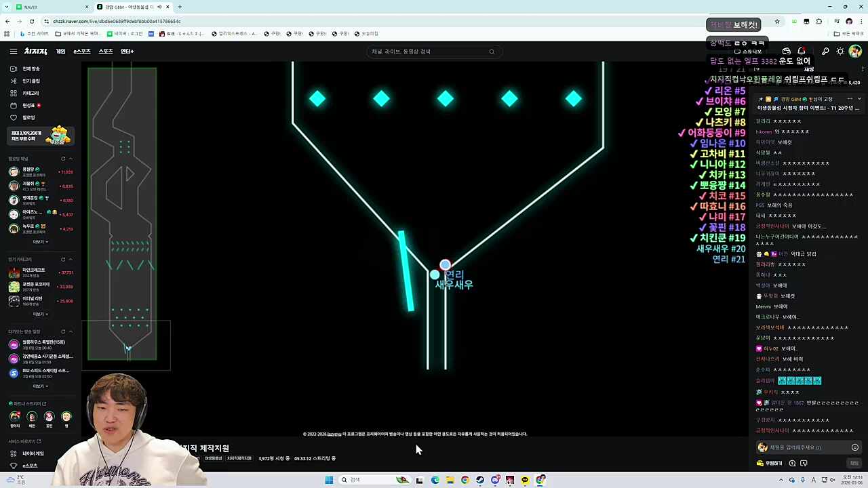Click into the channel and live search field

(x=427, y=52)
